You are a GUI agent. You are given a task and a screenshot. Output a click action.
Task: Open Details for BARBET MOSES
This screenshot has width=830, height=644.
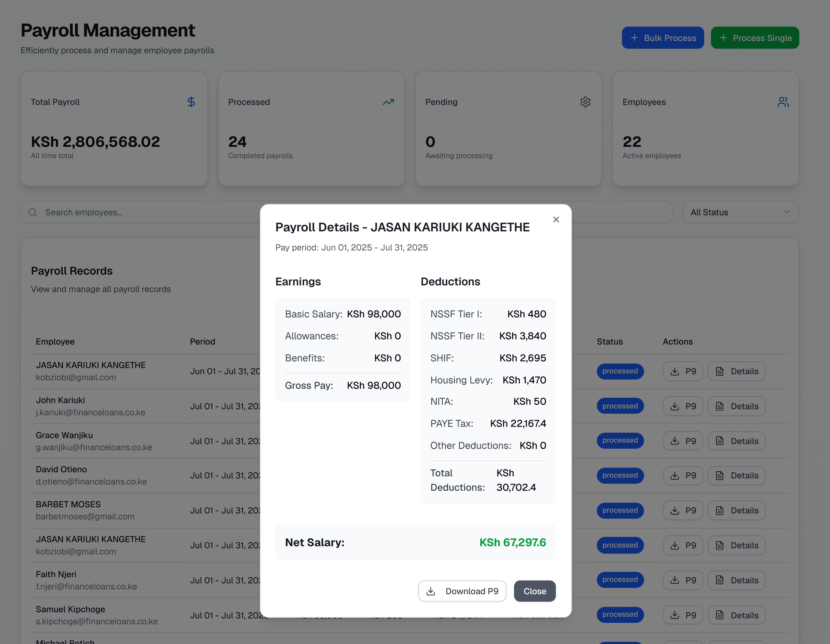point(736,510)
